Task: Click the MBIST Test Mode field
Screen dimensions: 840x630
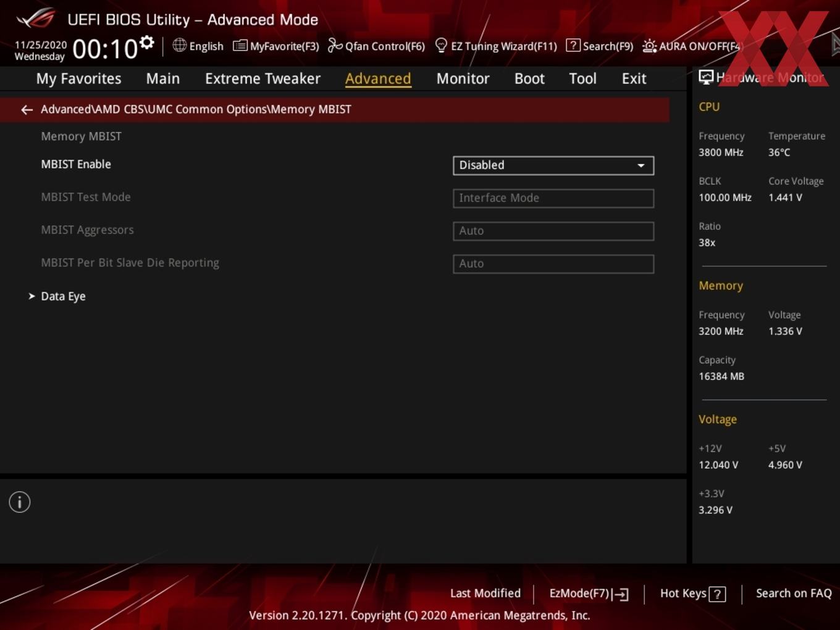Action: 553,198
